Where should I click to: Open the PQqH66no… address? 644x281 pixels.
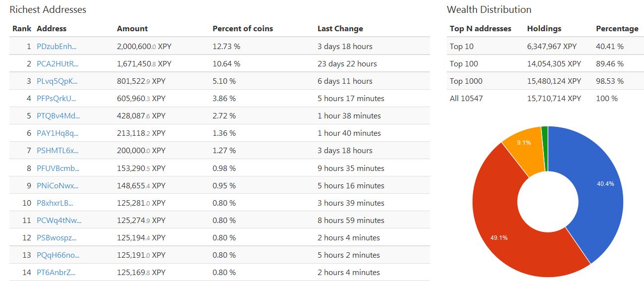coord(58,255)
